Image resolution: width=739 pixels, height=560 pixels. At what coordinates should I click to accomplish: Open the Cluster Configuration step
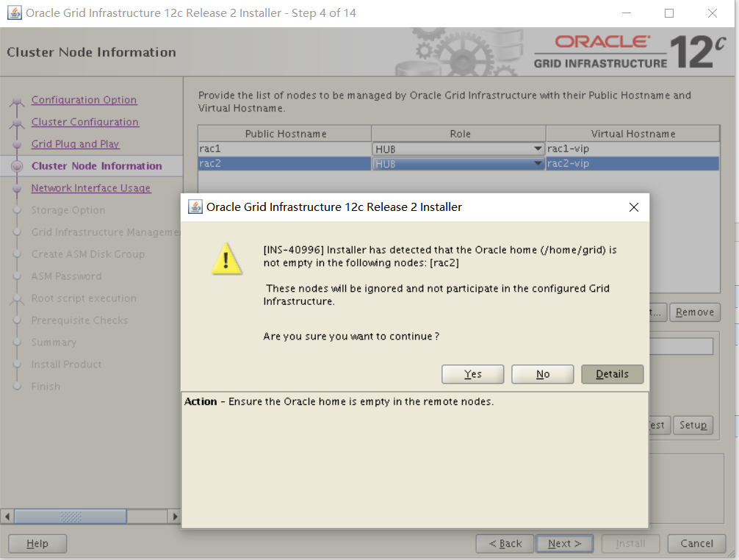(84, 122)
